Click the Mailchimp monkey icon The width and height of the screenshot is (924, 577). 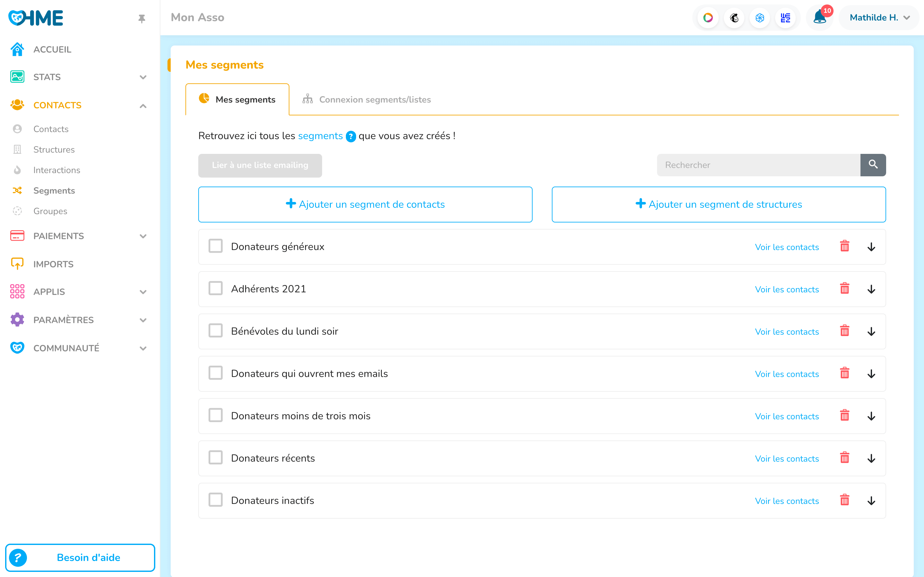734,18
